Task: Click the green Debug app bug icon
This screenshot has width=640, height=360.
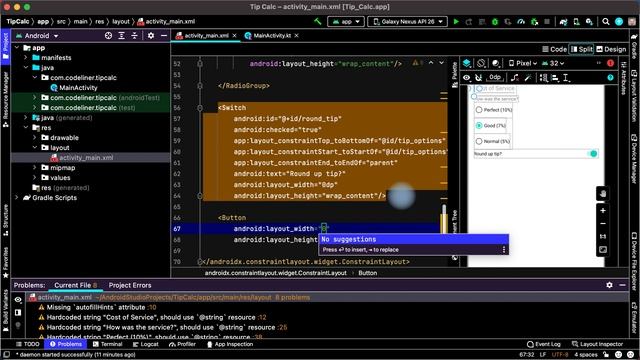Action: click(495, 22)
